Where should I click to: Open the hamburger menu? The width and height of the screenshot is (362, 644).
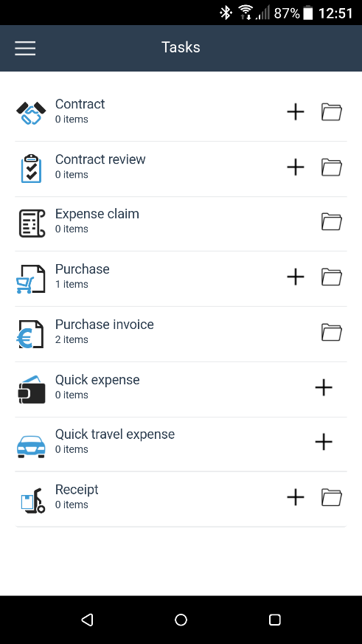(25, 48)
